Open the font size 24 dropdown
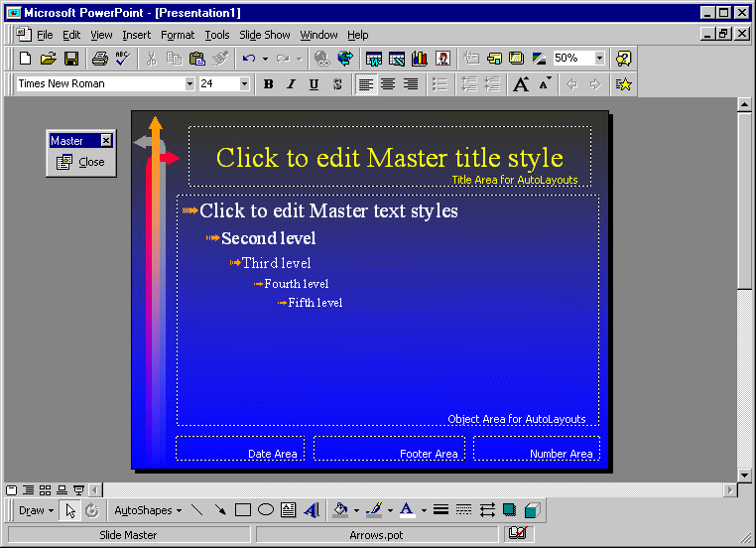 tap(244, 84)
